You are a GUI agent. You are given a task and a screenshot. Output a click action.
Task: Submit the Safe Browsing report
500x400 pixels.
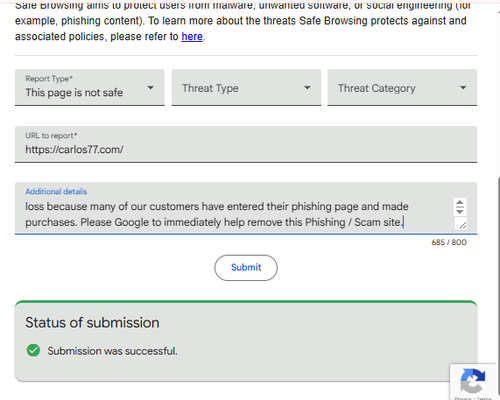246,268
